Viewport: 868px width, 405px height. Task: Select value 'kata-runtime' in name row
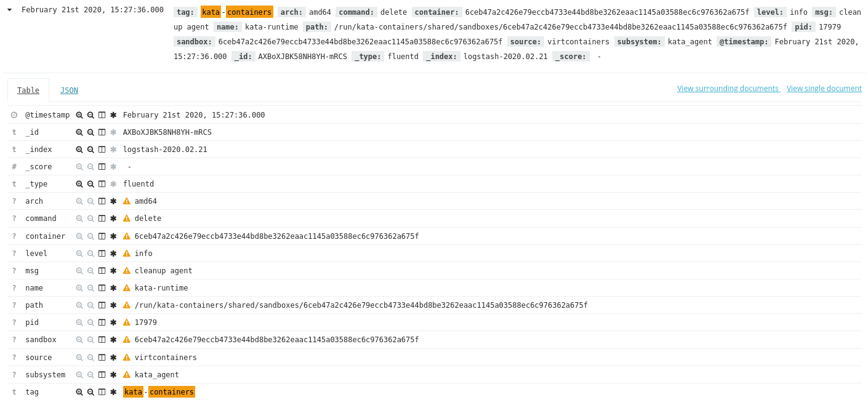(x=161, y=288)
